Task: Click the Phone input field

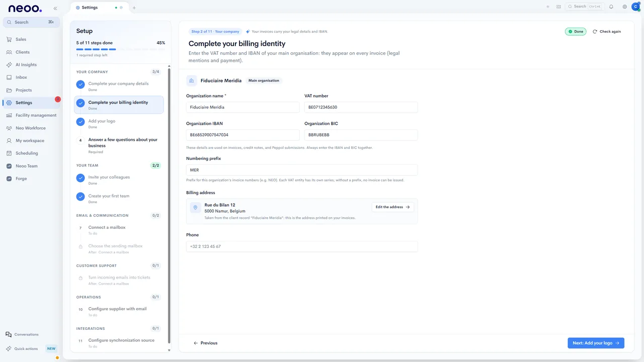Action: tap(302, 246)
